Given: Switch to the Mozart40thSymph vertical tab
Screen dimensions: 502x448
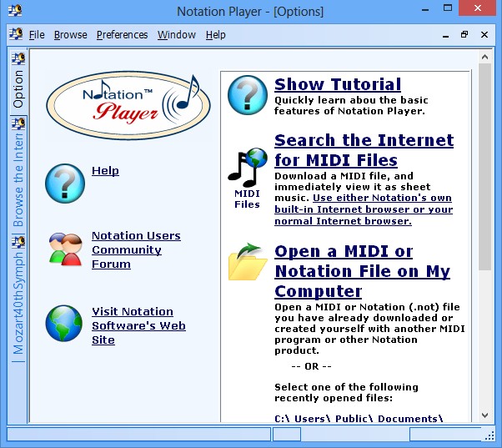Looking at the screenshot, I should pos(18,299).
